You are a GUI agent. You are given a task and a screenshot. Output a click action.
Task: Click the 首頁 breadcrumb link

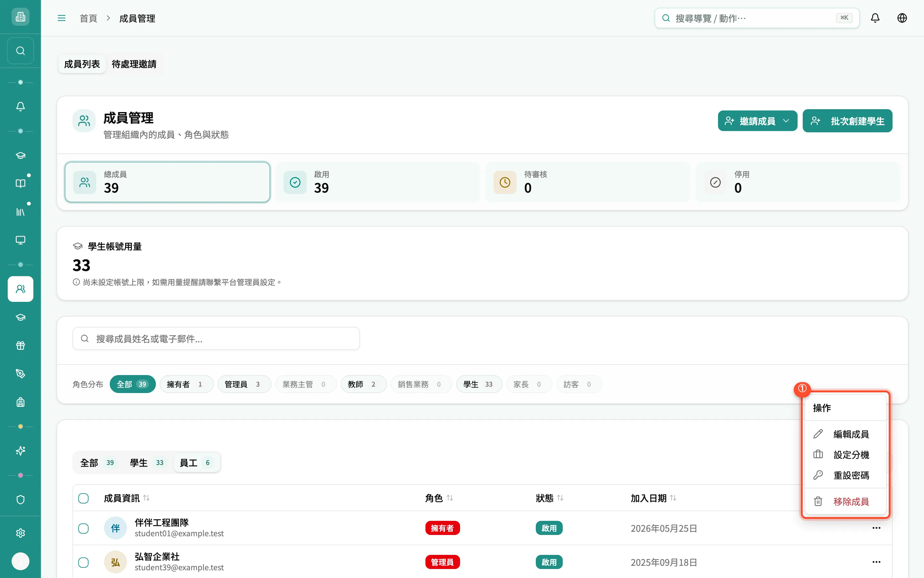(88, 18)
